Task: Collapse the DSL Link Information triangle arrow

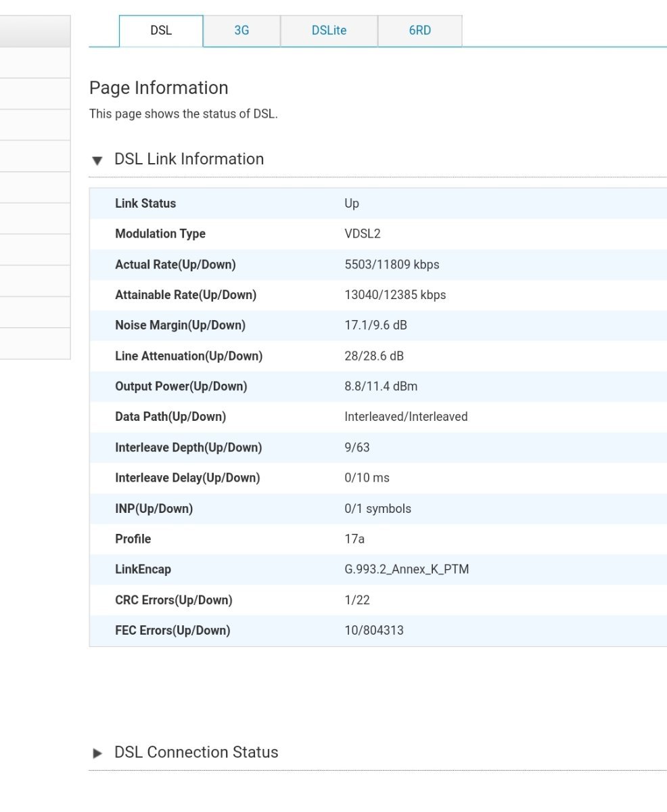Action: click(97, 160)
